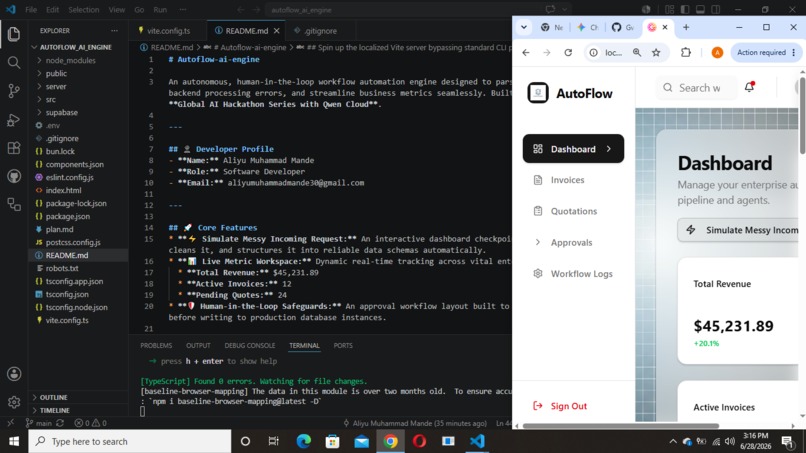Image resolution: width=806 pixels, height=453 pixels.
Task: Open the browser profile avatar A
Action: [717, 52]
